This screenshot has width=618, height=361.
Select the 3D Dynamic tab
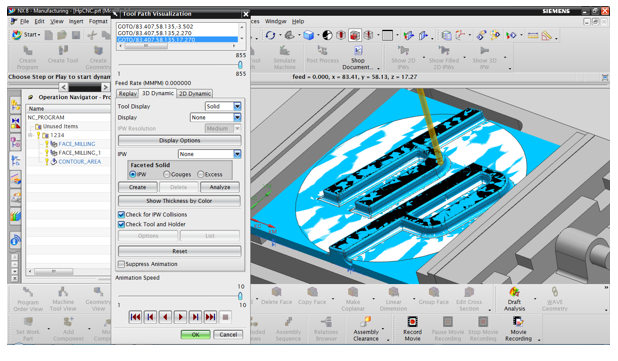(x=158, y=93)
